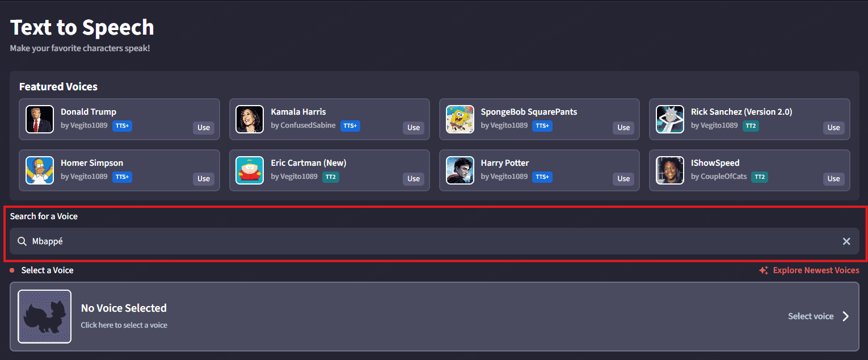Click author Vegito1089 on Harry Potter card
868x360 pixels.
pyautogui.click(x=509, y=177)
